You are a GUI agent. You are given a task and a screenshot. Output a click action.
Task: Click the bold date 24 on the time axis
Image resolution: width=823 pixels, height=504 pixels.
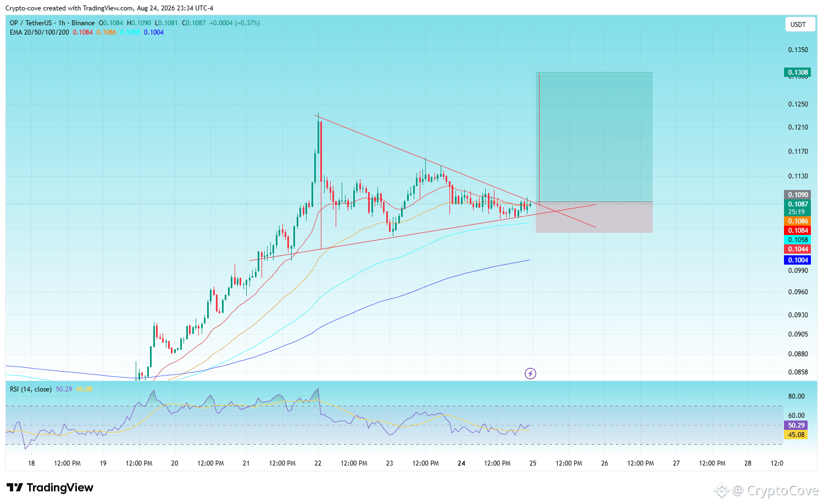coord(461,463)
